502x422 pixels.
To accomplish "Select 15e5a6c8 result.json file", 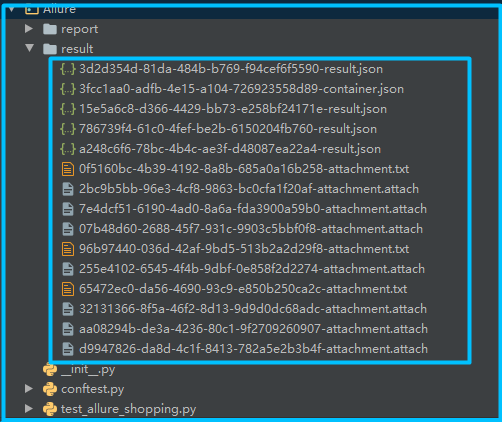I will pyautogui.click(x=233, y=109).
